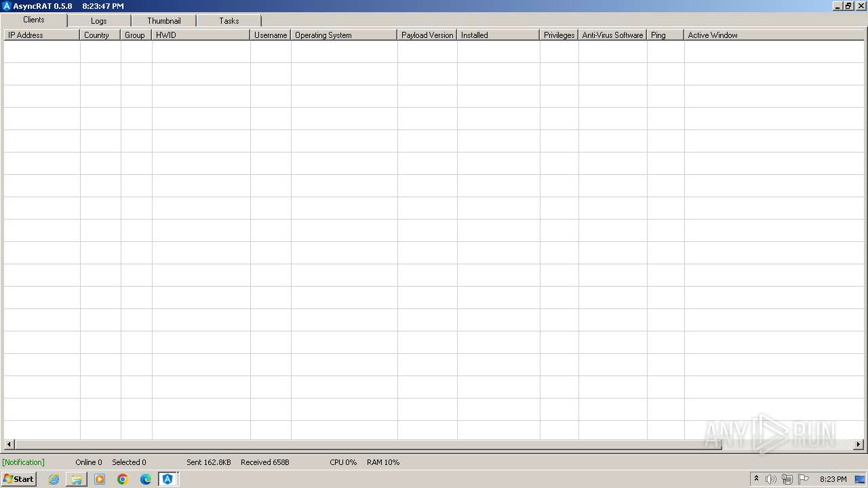This screenshot has height=488, width=868.
Task: Sort by Group column header
Action: pyautogui.click(x=136, y=35)
